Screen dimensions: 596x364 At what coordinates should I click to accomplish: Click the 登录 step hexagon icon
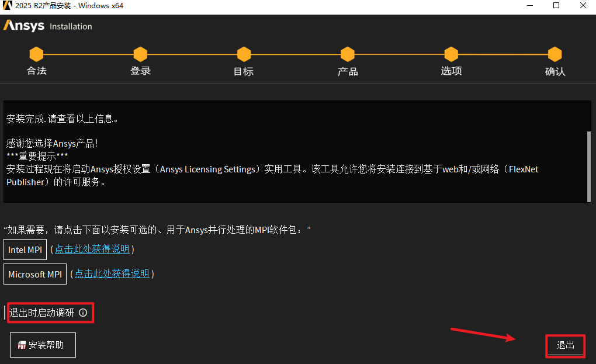coord(140,54)
